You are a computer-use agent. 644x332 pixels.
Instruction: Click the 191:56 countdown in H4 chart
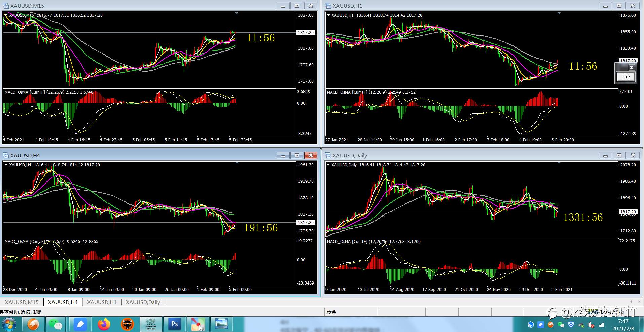(261, 228)
